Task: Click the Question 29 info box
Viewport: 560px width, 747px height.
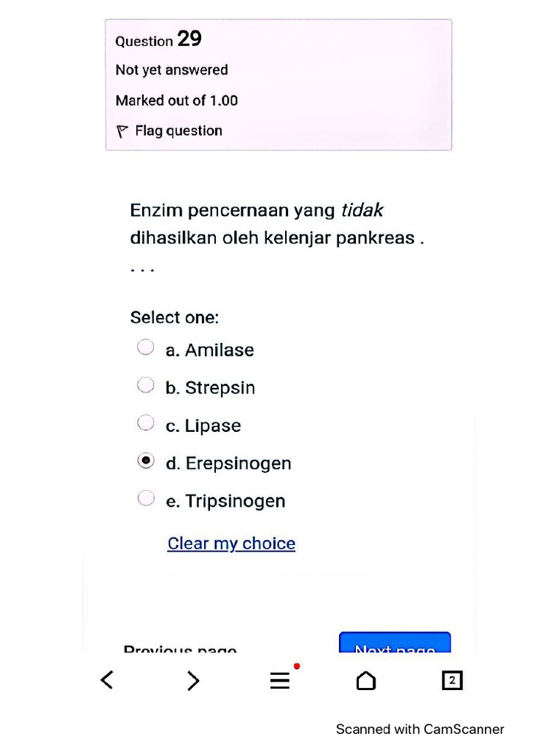Action: (x=279, y=85)
